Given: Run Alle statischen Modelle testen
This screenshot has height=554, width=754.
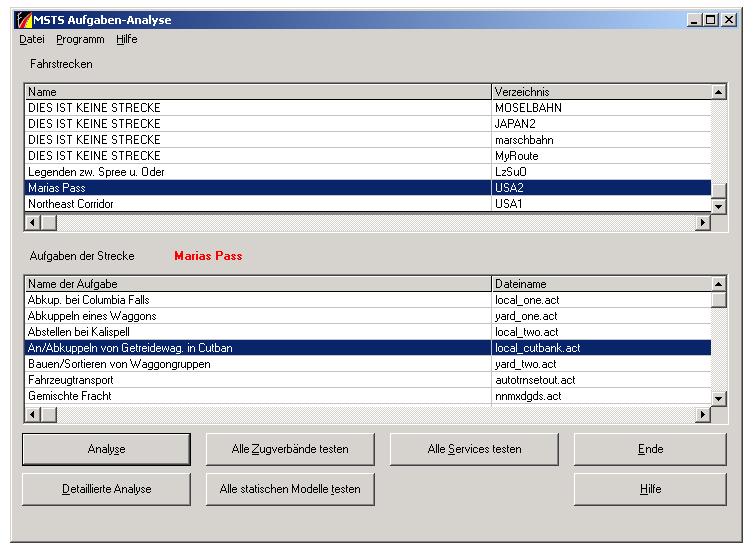Looking at the screenshot, I should click(x=290, y=489).
